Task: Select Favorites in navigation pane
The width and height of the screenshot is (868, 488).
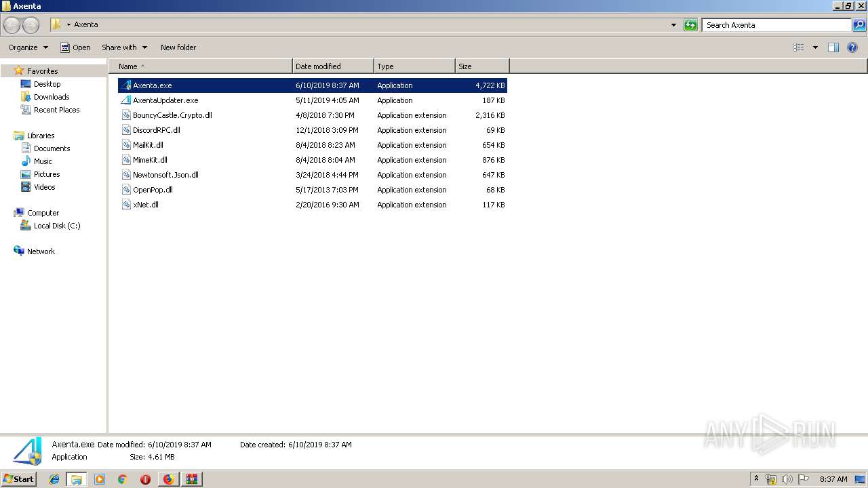Action: pyautogui.click(x=42, y=71)
